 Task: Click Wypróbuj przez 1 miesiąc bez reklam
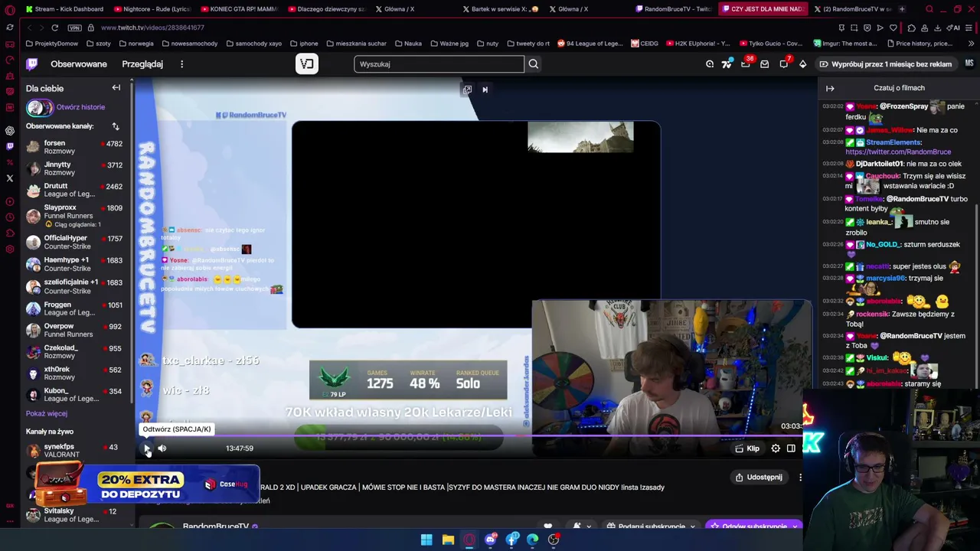pyautogui.click(x=886, y=64)
